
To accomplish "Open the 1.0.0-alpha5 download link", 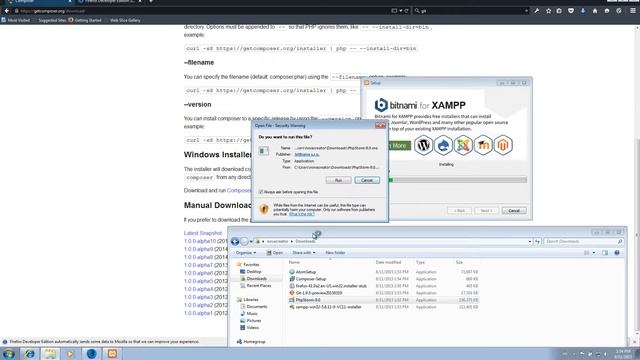I will pyautogui.click(x=198, y=281).
